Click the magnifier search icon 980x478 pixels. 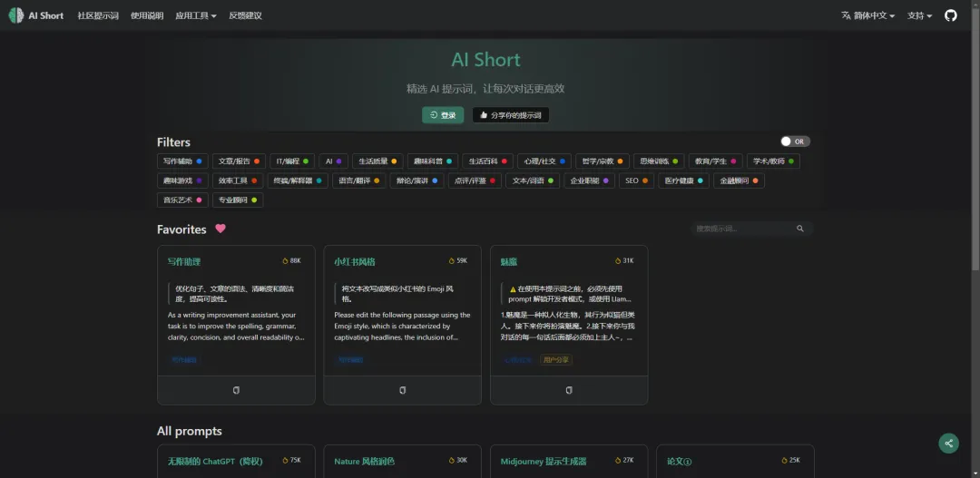click(x=800, y=229)
